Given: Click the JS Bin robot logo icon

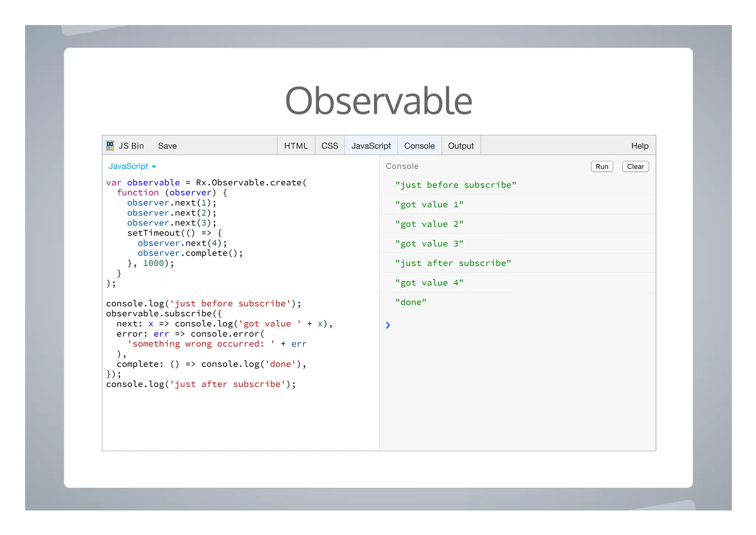Looking at the screenshot, I should (110, 145).
